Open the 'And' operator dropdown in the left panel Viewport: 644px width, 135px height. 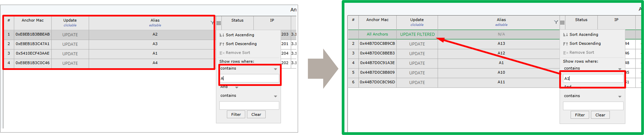(x=237, y=87)
